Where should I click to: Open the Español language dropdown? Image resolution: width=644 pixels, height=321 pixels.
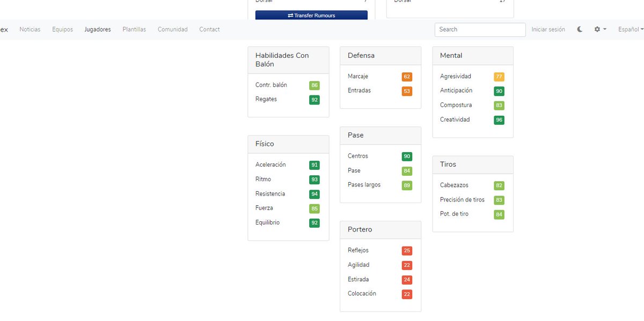click(x=631, y=29)
